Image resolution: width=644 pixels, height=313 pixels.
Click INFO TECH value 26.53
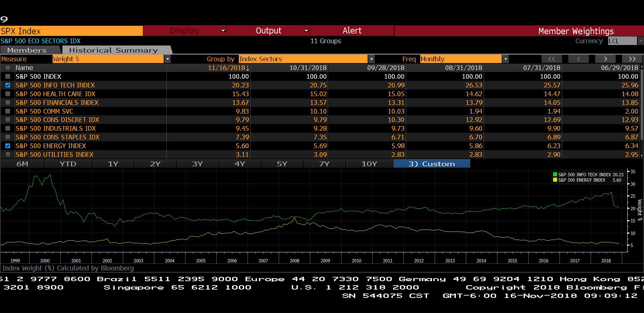(x=474, y=85)
